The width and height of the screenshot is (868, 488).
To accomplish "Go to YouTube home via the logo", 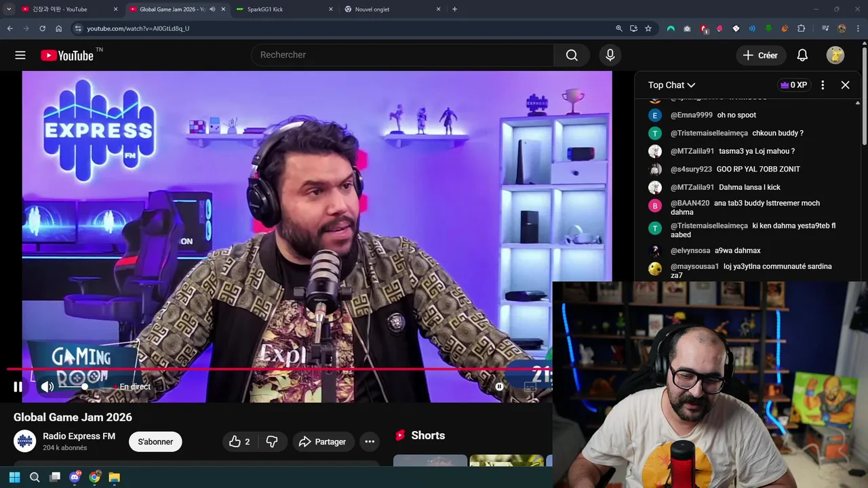I will pos(67,56).
